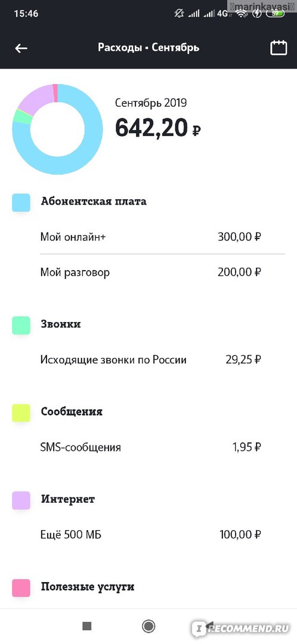This screenshot has height=644, width=297.
Task: Tap the expenses donut chart
Action: pos(57,129)
